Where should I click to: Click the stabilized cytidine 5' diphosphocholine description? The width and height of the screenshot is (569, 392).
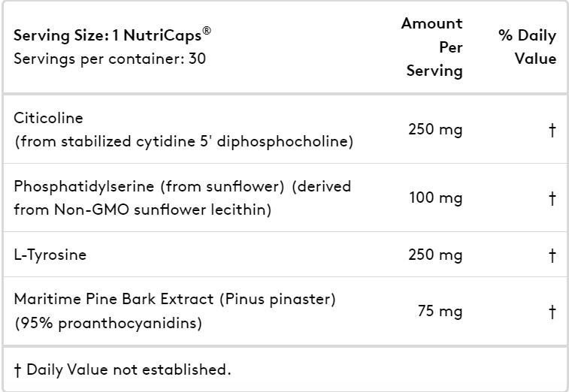click(183, 141)
